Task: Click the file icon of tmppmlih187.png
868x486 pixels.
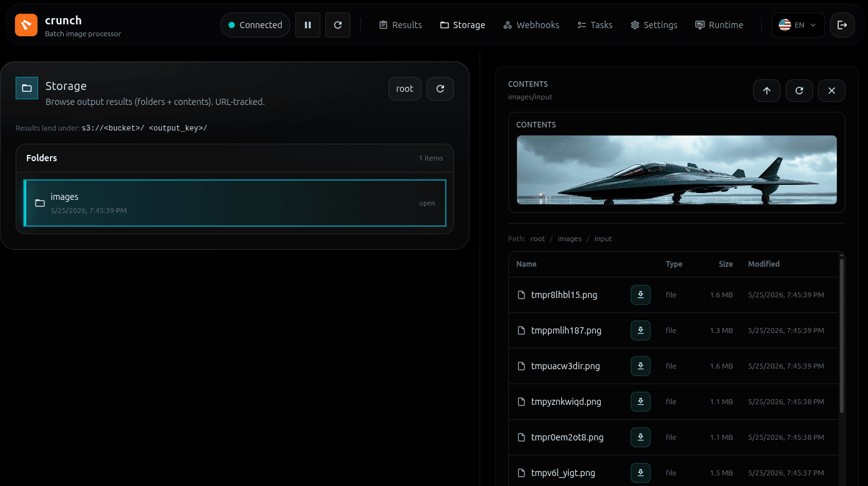Action: coord(521,330)
